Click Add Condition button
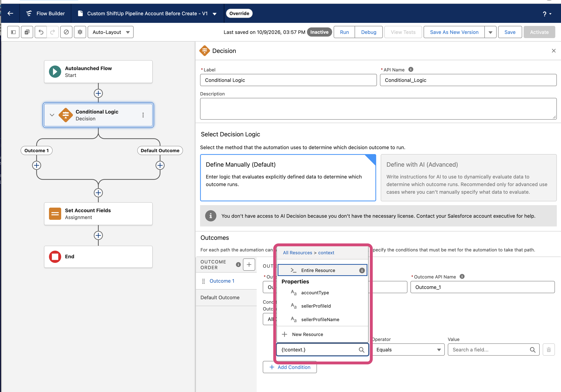Screen dimensions: 561x392 [290, 367]
